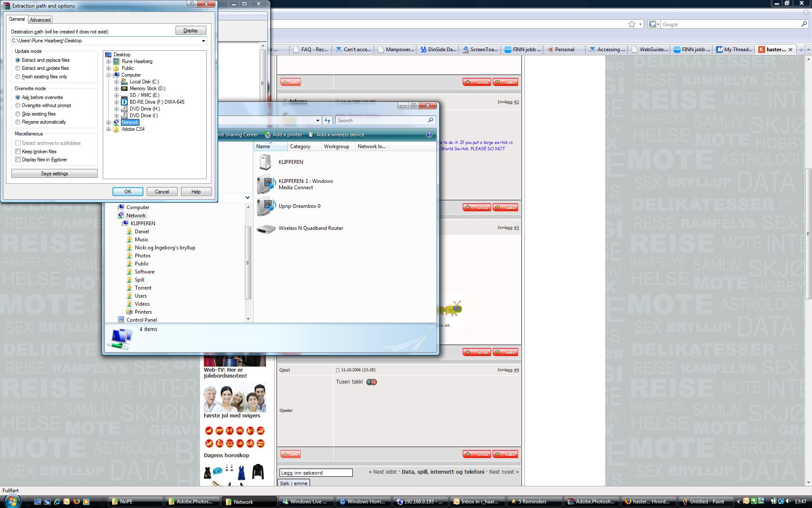Click the KLIPPEREN computer icon in Network window

tap(265, 162)
